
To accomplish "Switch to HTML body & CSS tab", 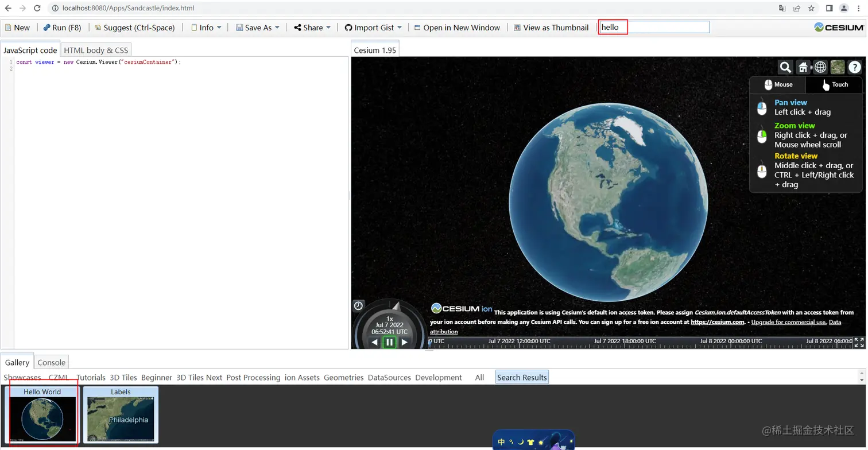I will point(96,50).
